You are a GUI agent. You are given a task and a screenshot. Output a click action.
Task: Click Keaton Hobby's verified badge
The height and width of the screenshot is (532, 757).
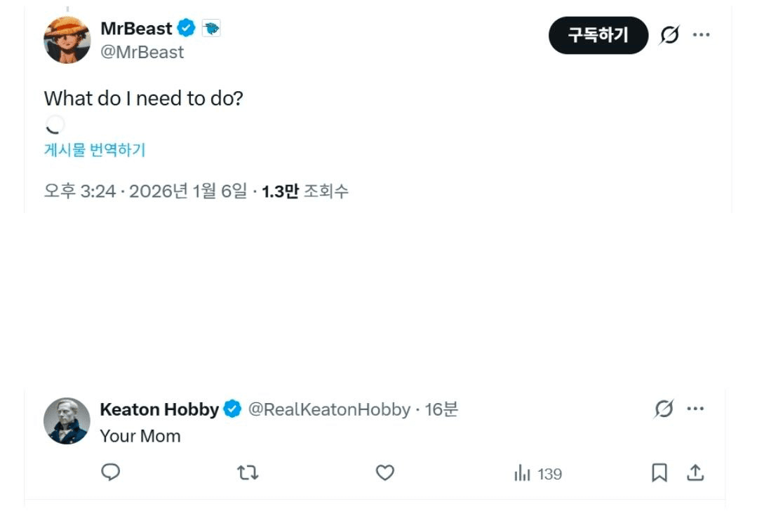click(x=232, y=409)
